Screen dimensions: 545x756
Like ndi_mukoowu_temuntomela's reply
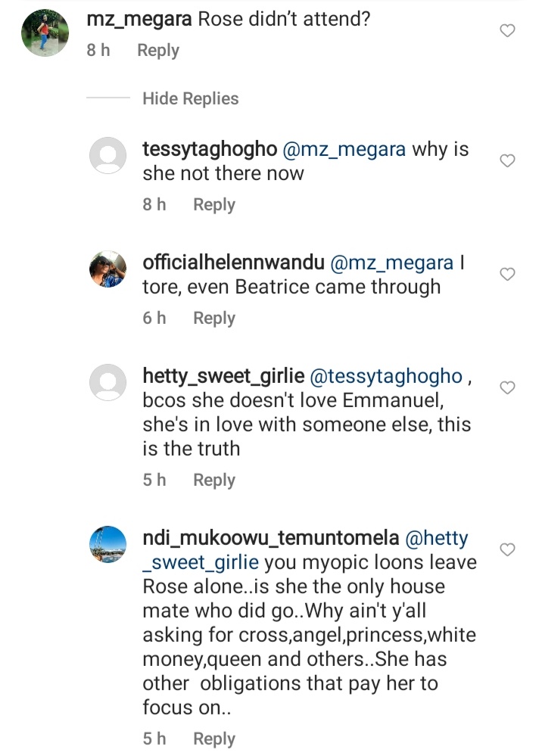[509, 549]
